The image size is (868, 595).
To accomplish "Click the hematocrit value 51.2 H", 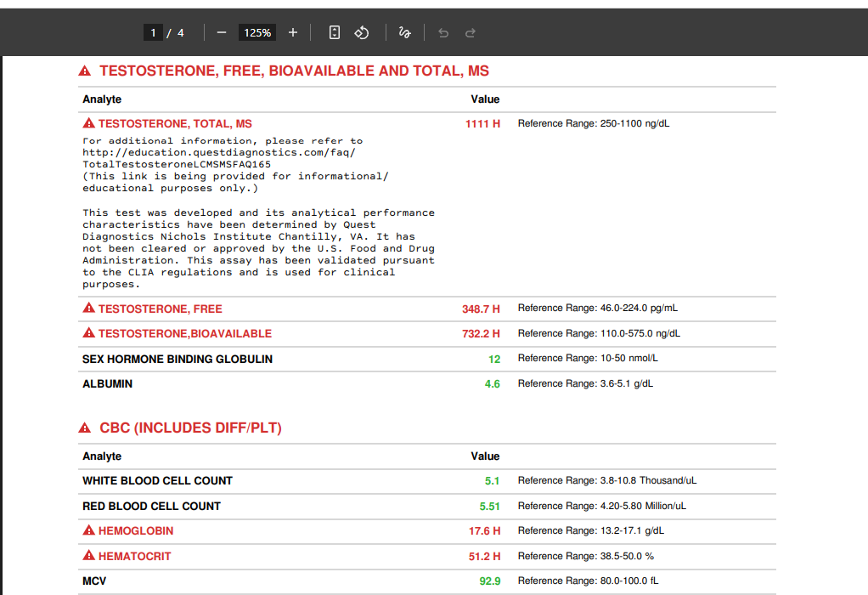I will [x=484, y=556].
